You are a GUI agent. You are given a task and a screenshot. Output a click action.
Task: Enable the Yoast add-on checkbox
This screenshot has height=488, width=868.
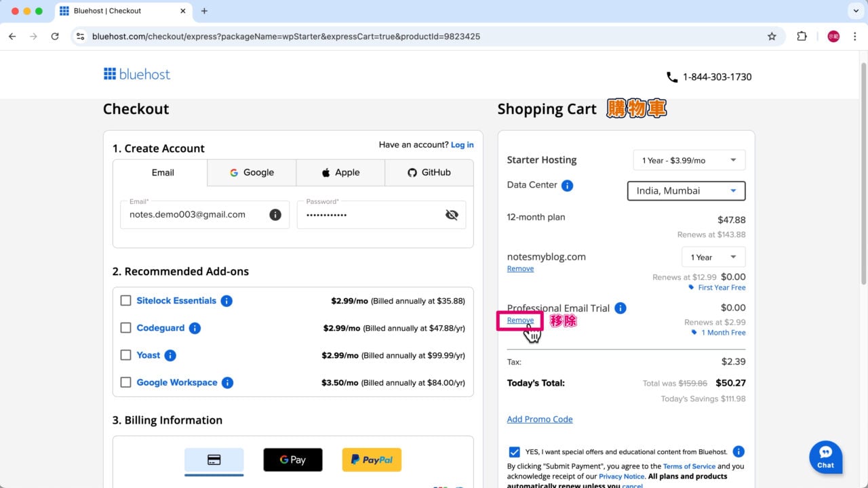pyautogui.click(x=125, y=355)
